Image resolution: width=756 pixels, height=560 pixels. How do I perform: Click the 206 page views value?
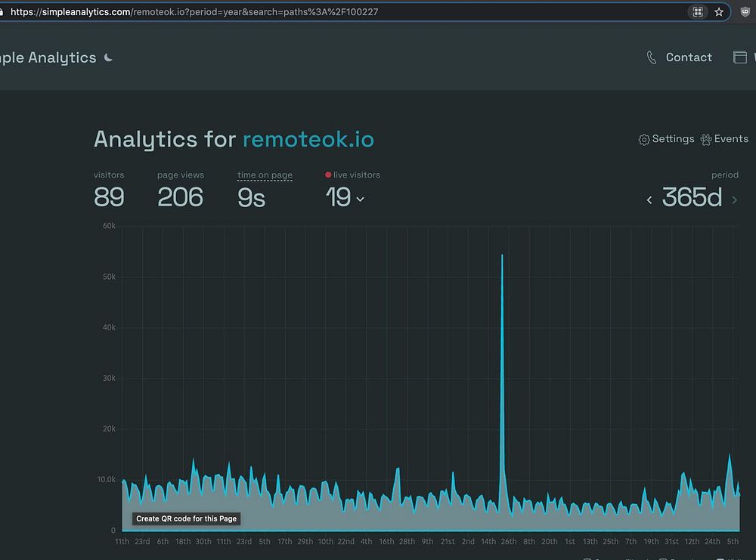point(181,197)
